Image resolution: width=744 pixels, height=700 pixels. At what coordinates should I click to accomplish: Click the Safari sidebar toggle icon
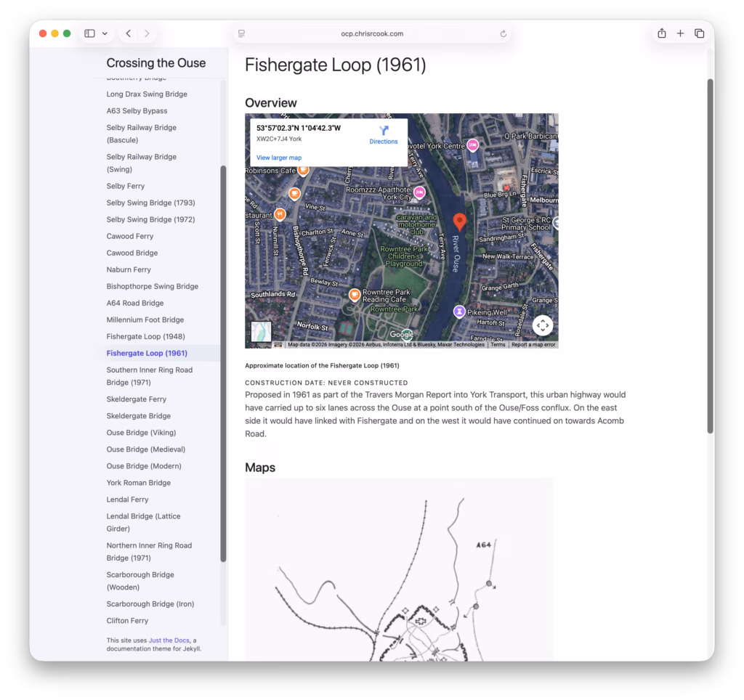point(89,33)
